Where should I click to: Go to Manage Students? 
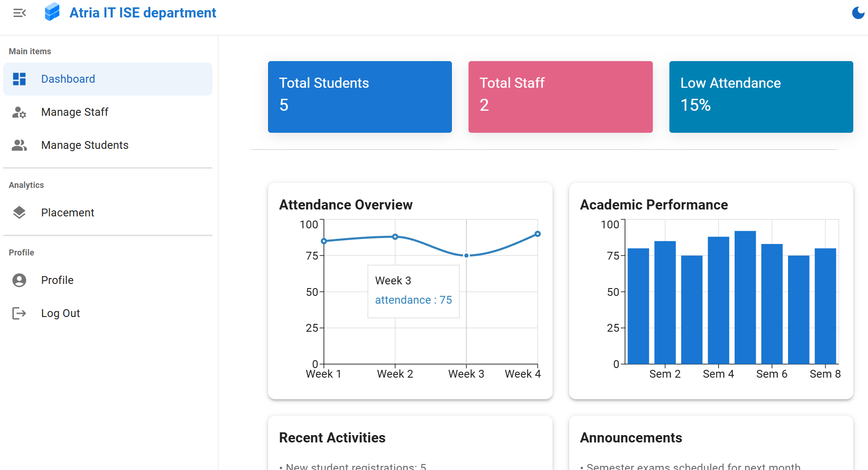click(x=108, y=145)
